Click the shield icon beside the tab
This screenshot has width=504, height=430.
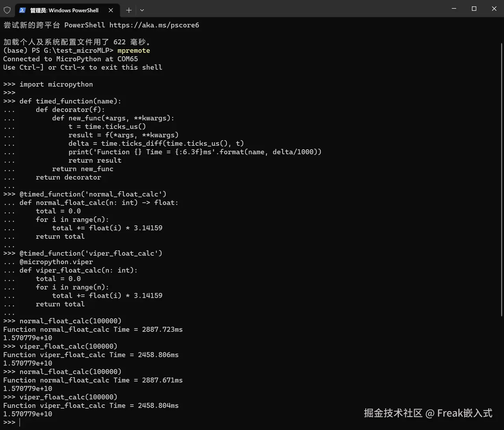pos(7,10)
